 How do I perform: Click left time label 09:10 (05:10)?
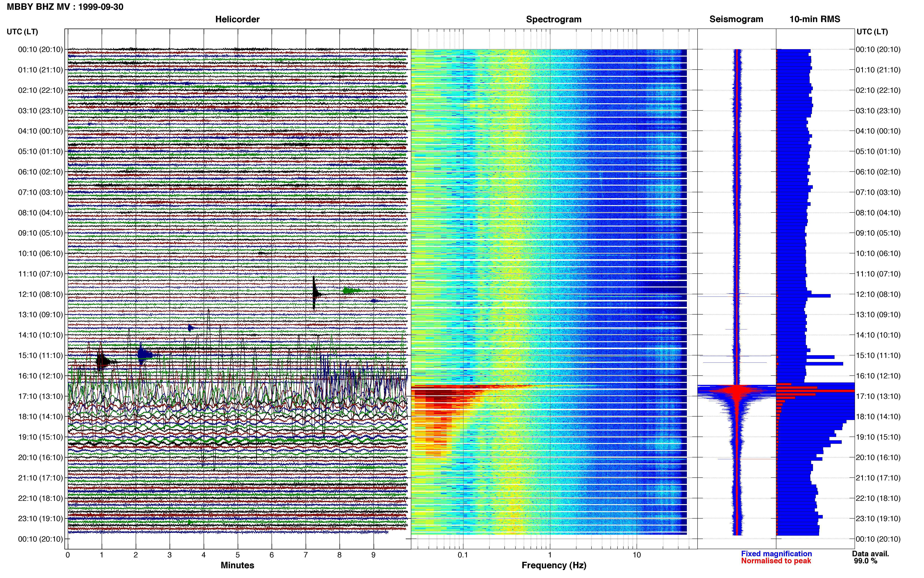click(x=41, y=233)
